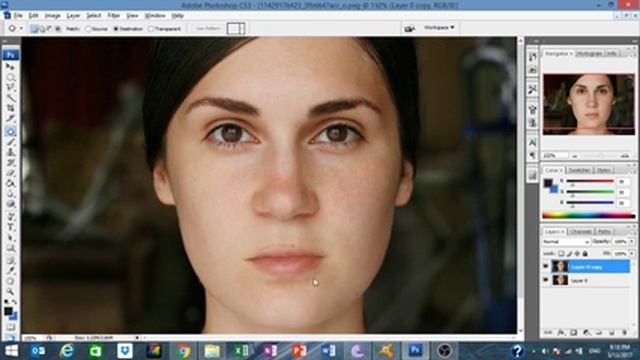Viewport: 640px width, 360px height.
Task: Select the Eraser tool
Action: pyautogui.click(x=10, y=173)
